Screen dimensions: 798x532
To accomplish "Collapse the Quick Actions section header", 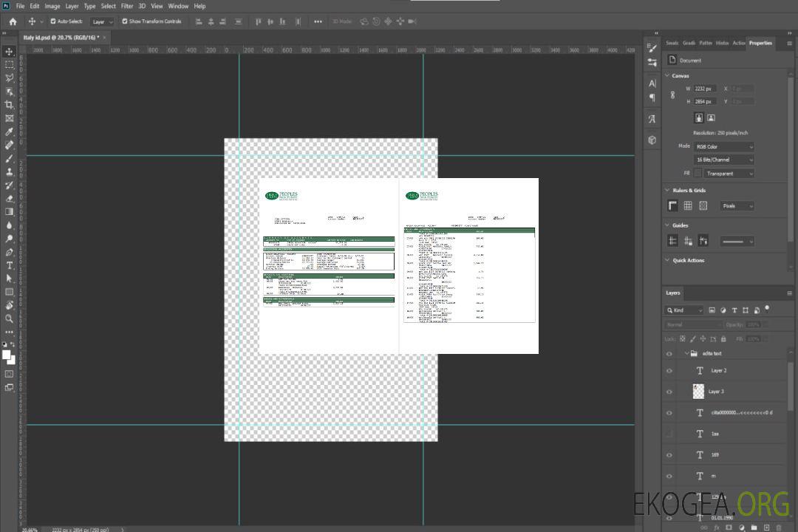I will coord(668,260).
